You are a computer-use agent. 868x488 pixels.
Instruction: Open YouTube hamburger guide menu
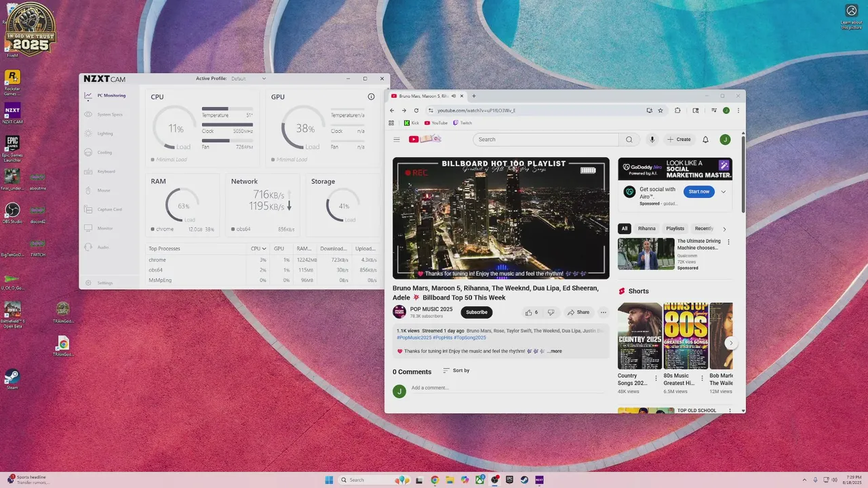pyautogui.click(x=397, y=140)
